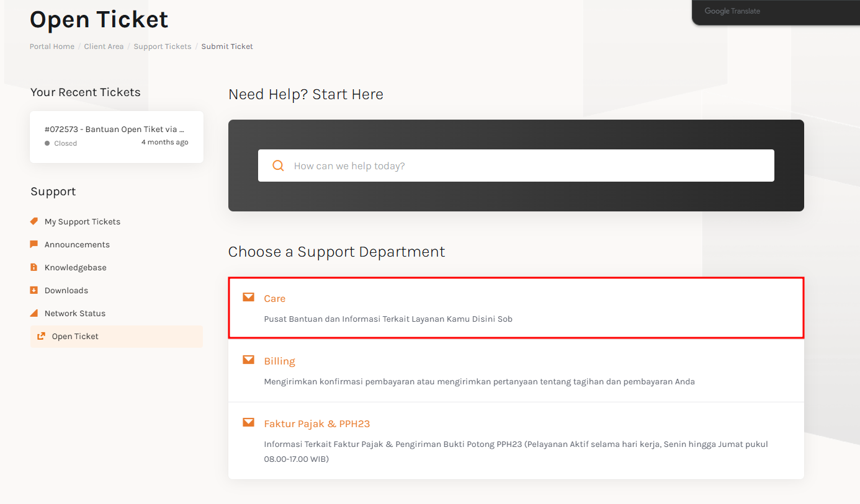Choose the Care department title

pos(275,299)
